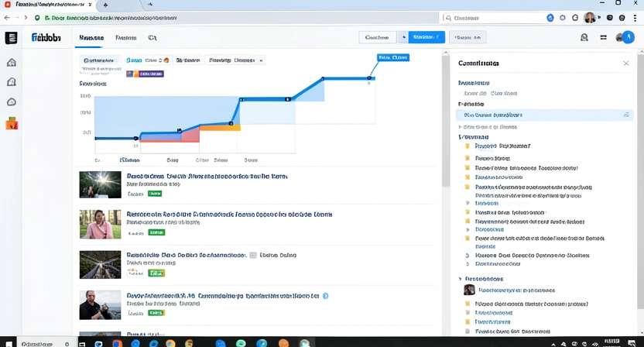The height and width of the screenshot is (347, 644).
Task: Select the second house-shaped sidebar icon
Action: tap(12, 82)
